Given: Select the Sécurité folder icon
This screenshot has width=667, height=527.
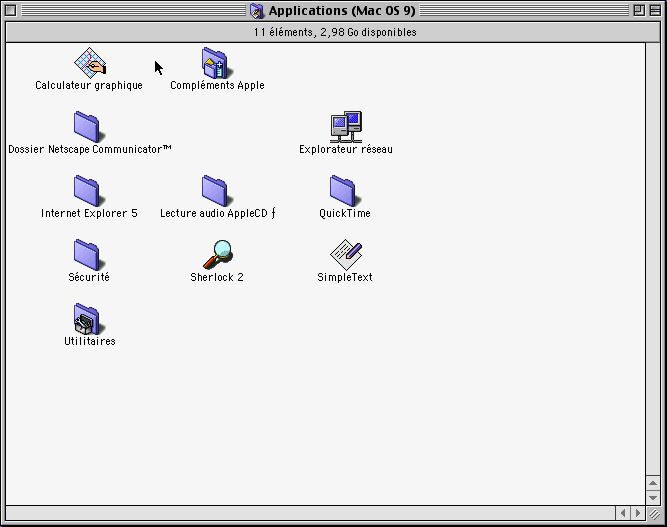Looking at the screenshot, I should pyautogui.click(x=88, y=254).
